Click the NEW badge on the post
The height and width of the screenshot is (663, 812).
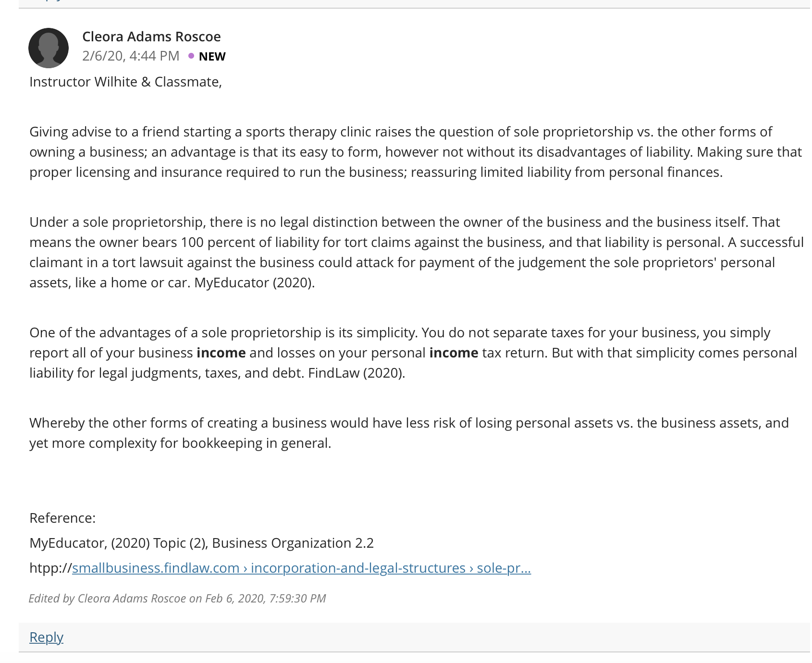pyautogui.click(x=212, y=57)
